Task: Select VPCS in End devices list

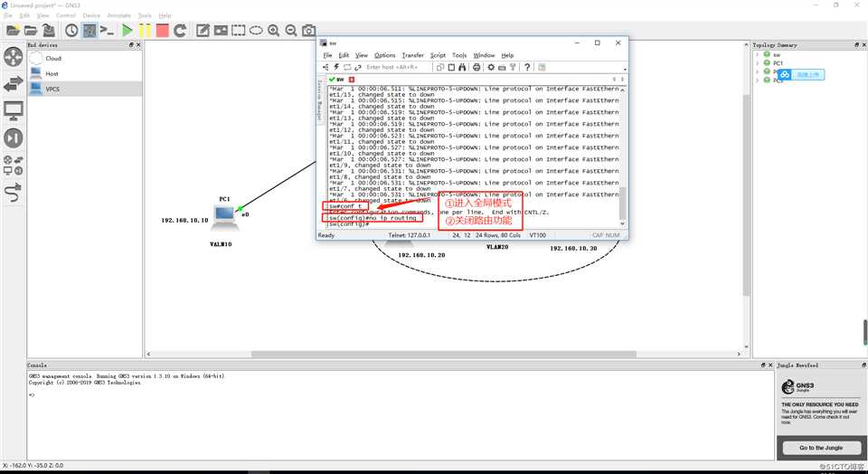Action: [85, 90]
